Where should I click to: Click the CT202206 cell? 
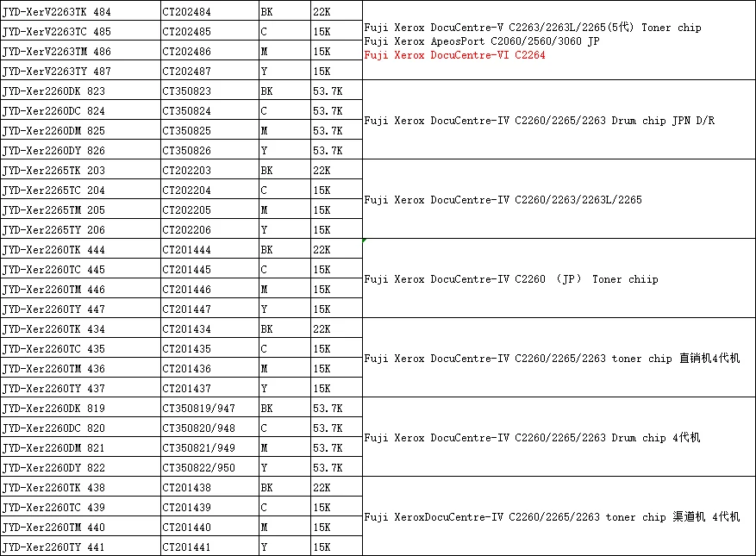coord(186,230)
